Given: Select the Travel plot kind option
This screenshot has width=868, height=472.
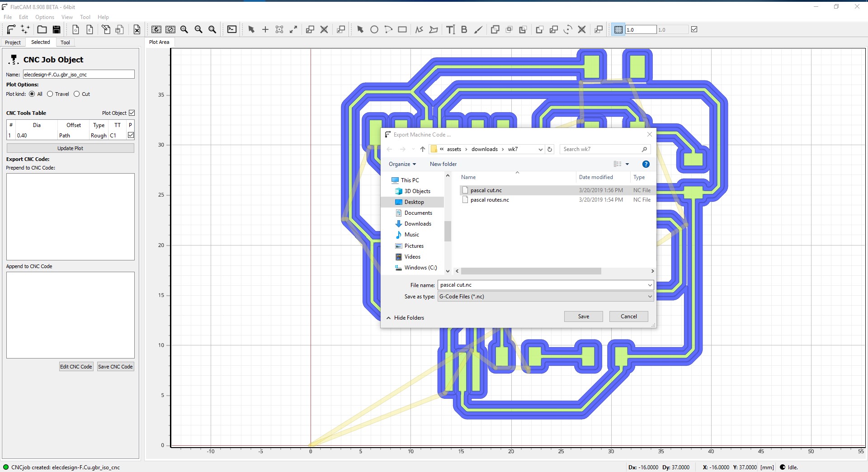Looking at the screenshot, I should 50,94.
